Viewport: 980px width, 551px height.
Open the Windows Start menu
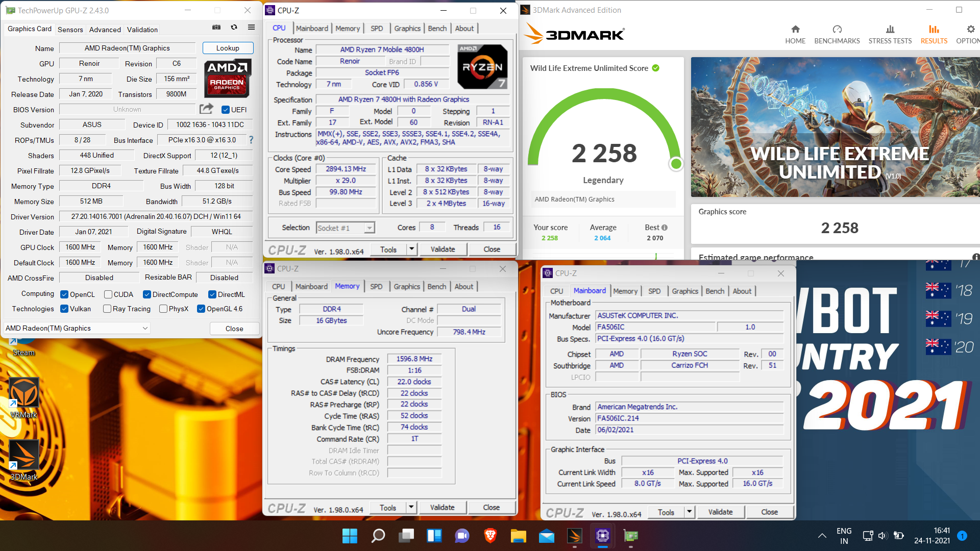pyautogui.click(x=350, y=536)
